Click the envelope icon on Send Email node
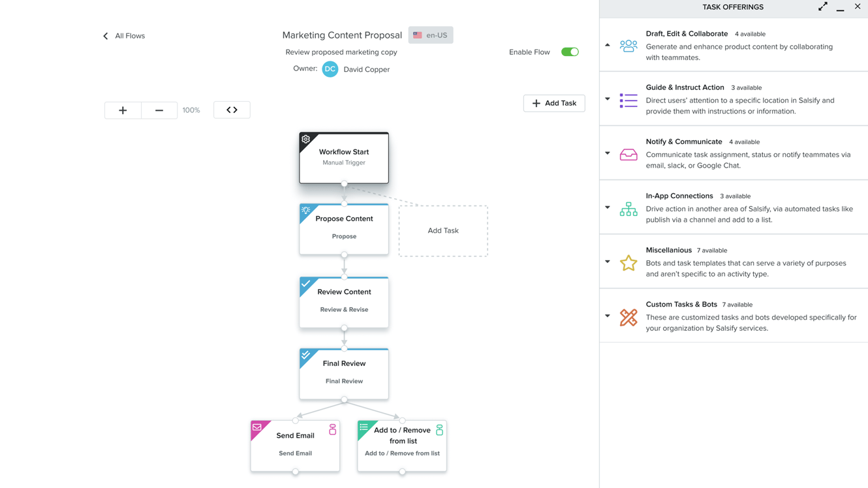 [257, 429]
